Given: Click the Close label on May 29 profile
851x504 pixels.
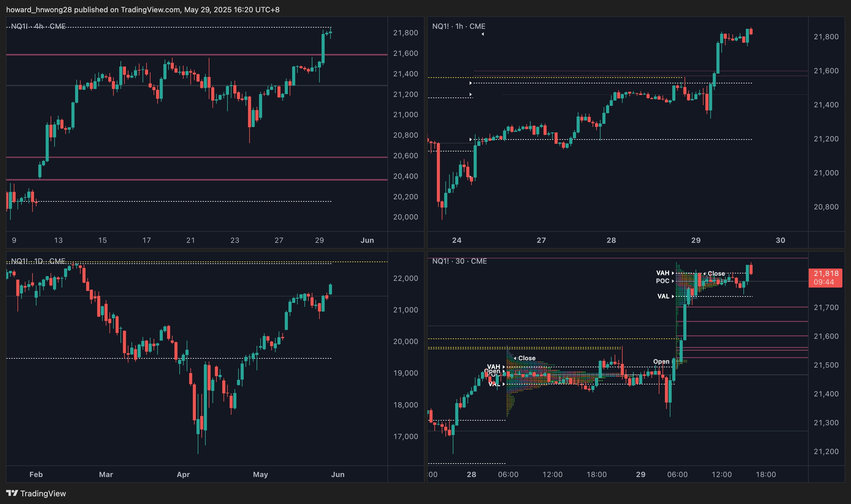Looking at the screenshot, I should [716, 273].
